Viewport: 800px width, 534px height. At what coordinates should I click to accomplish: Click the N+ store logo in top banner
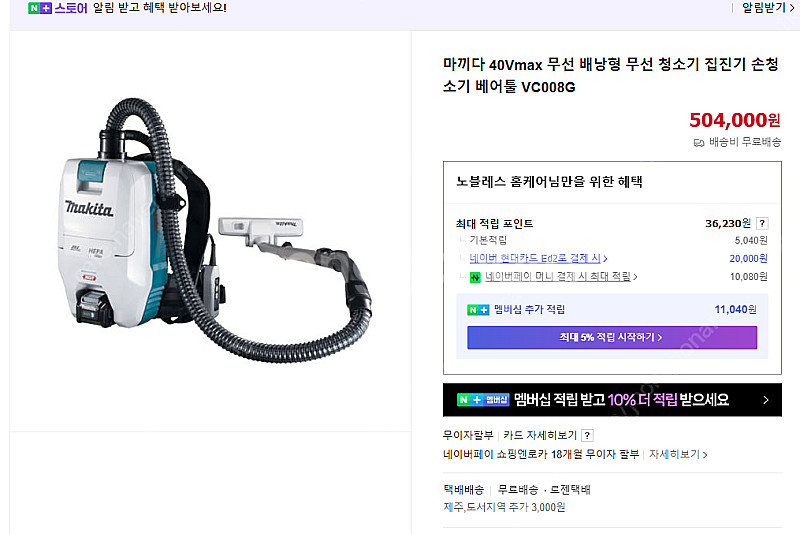(x=58, y=8)
